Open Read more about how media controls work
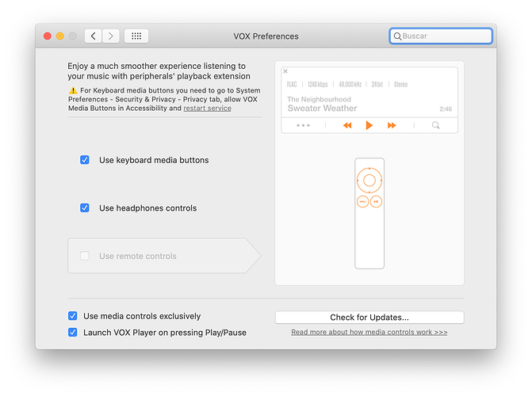This screenshot has height=396, width=532. (369, 332)
